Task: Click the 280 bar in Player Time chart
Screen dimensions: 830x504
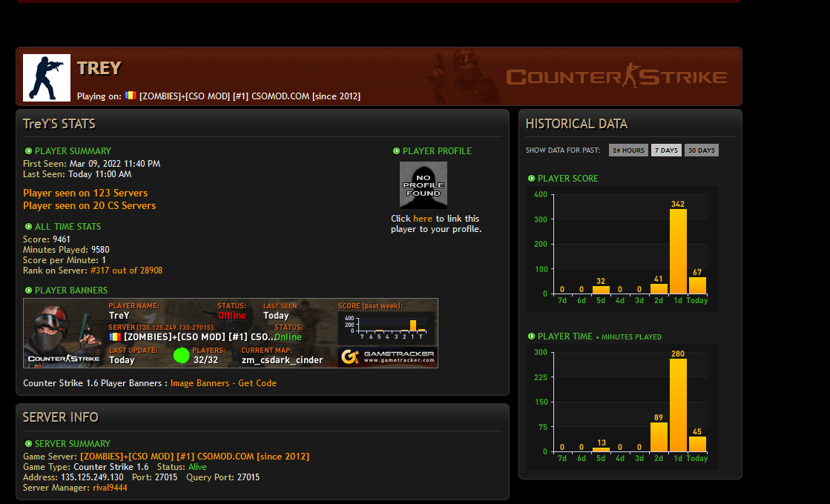Action: 678,405
